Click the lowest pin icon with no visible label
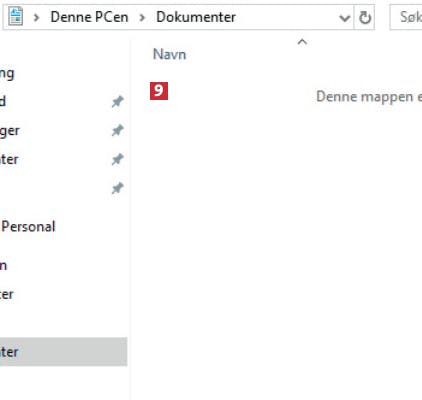Image resolution: width=422 pixels, height=400 pixels. pyautogui.click(x=118, y=188)
